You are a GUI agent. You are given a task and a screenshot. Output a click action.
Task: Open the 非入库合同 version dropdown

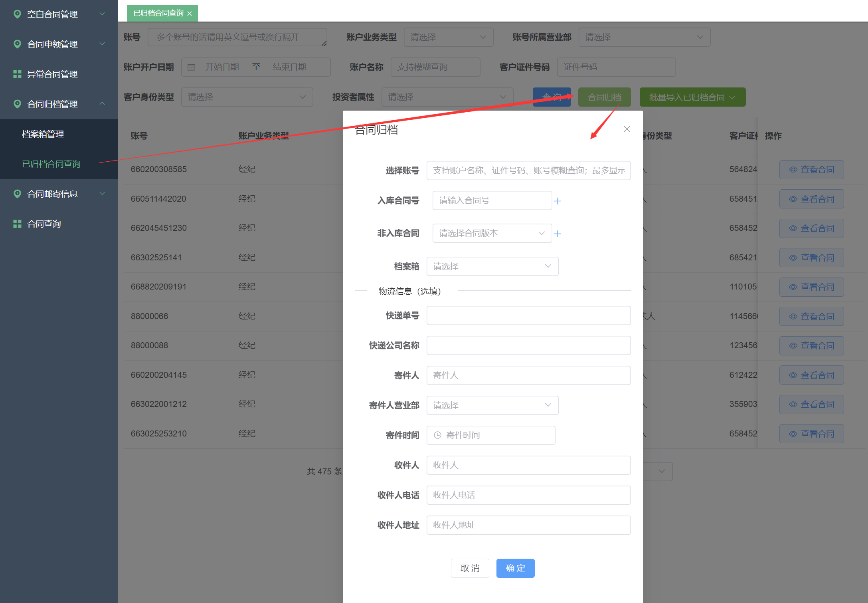492,233
